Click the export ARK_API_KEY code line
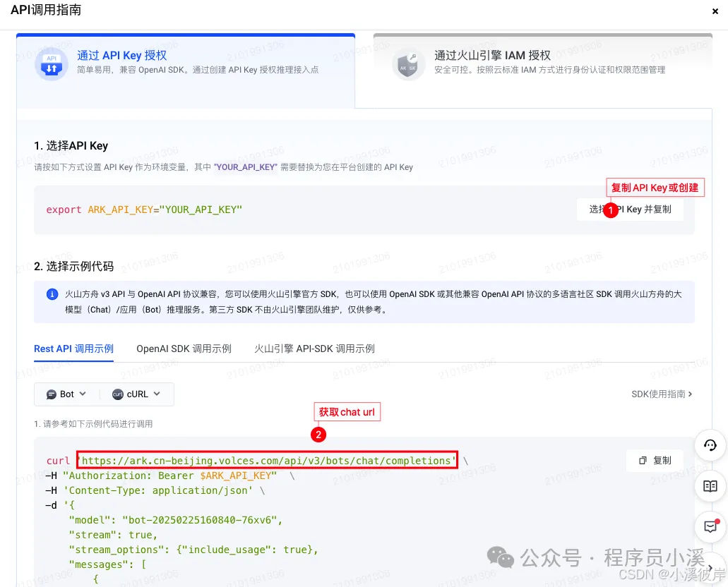This screenshot has height=587, width=728. (x=144, y=210)
